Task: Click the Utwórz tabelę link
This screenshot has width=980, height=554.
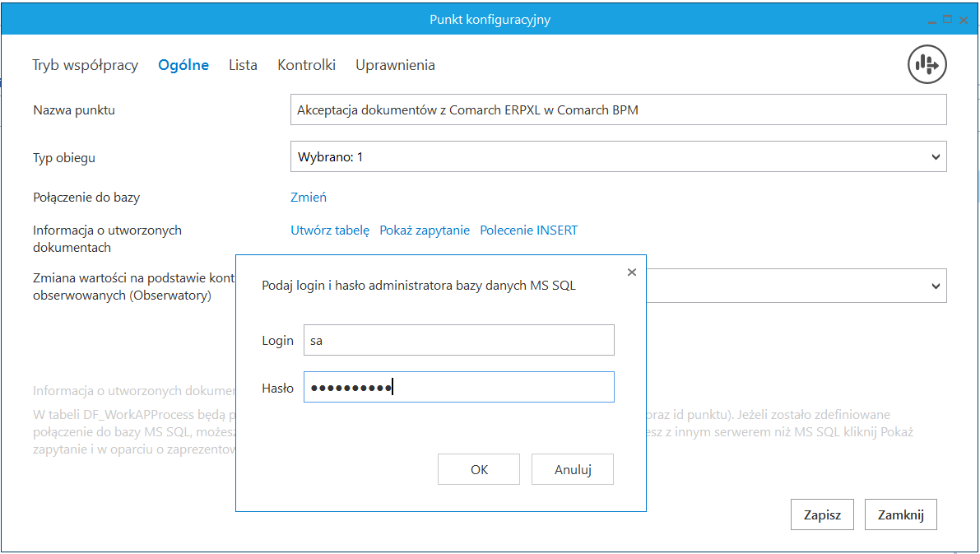Action: click(x=330, y=230)
